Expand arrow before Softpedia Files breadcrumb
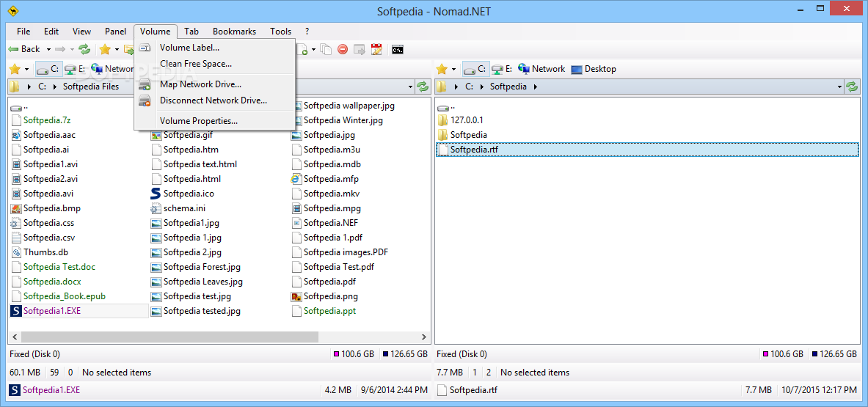 (x=55, y=87)
